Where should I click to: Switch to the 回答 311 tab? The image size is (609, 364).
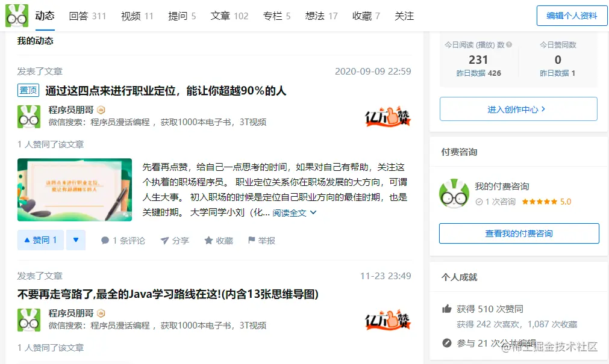(x=87, y=16)
